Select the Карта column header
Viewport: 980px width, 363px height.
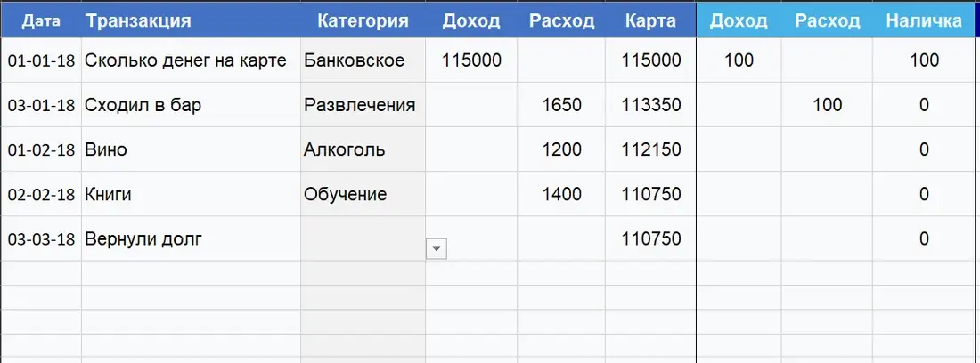[650, 21]
